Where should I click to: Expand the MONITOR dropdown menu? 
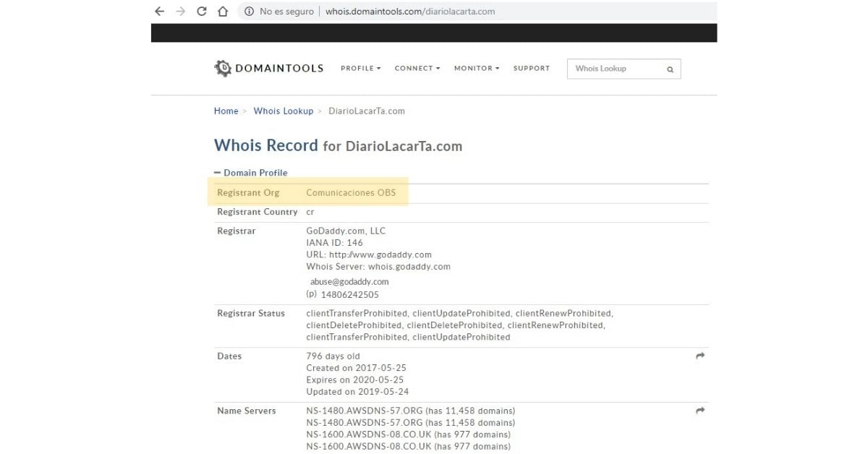coord(476,69)
